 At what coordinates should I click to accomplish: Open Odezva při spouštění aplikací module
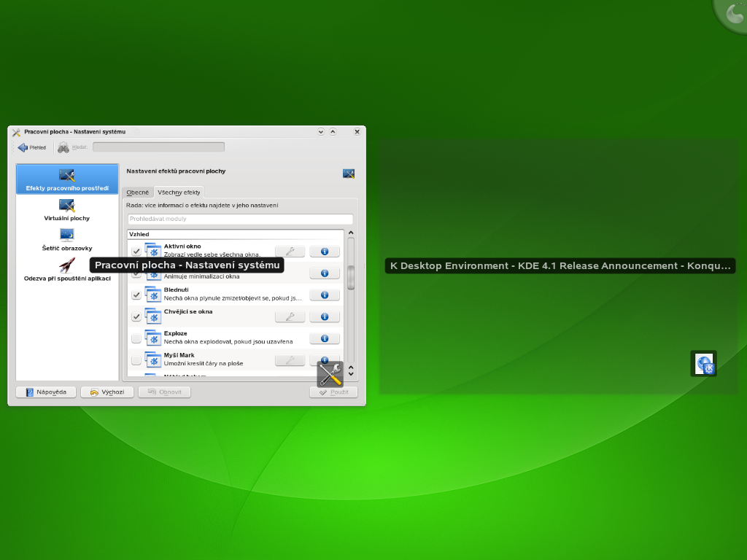coord(67,270)
